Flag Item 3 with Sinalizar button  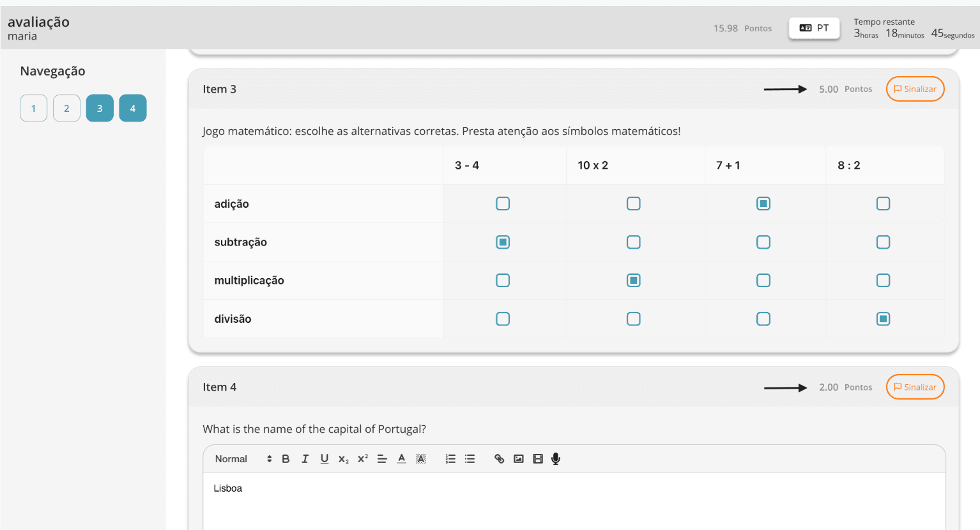pyautogui.click(x=915, y=90)
